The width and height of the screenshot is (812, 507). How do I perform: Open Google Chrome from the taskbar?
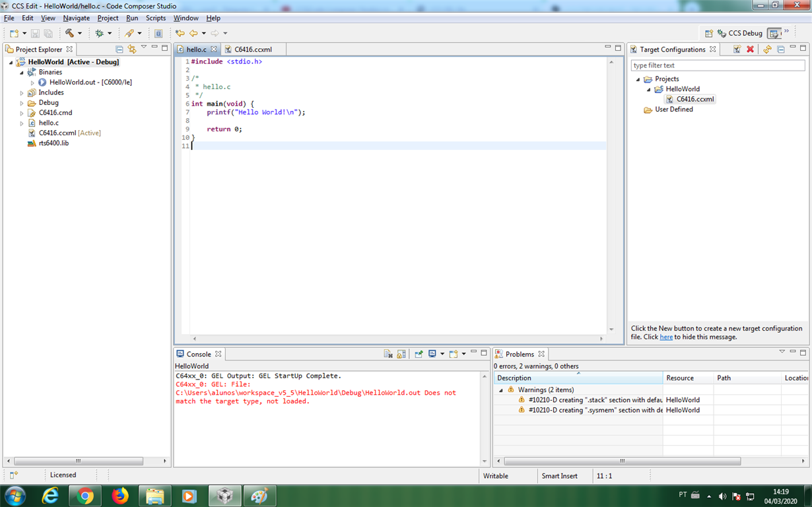click(85, 496)
